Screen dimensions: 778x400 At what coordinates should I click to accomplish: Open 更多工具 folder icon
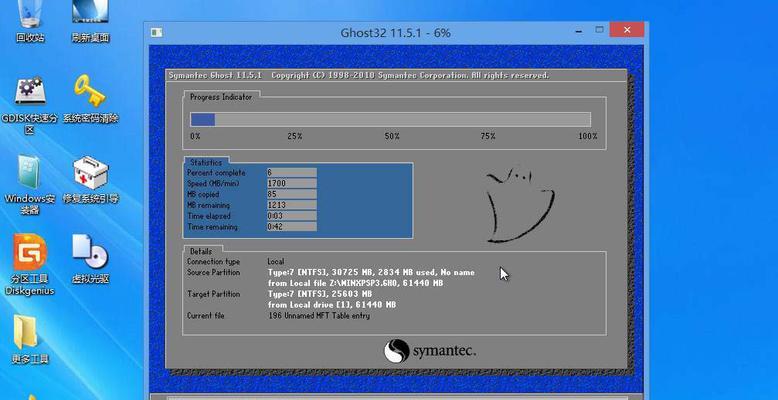pyautogui.click(x=30, y=339)
